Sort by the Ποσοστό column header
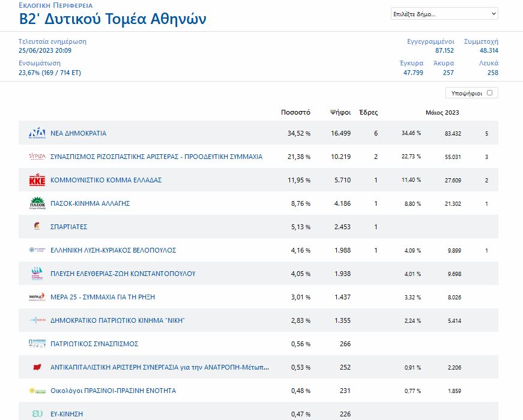The image size is (523, 420). (295, 112)
